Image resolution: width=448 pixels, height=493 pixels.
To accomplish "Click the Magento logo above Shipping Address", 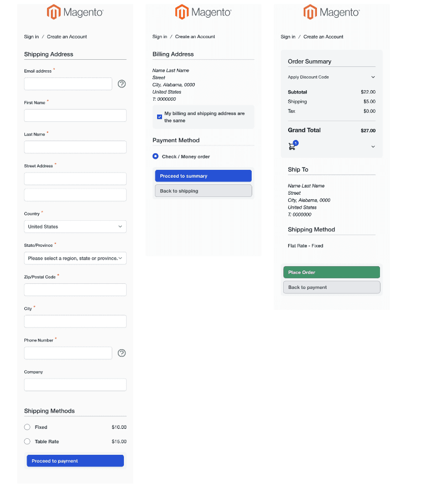I will (75, 12).
